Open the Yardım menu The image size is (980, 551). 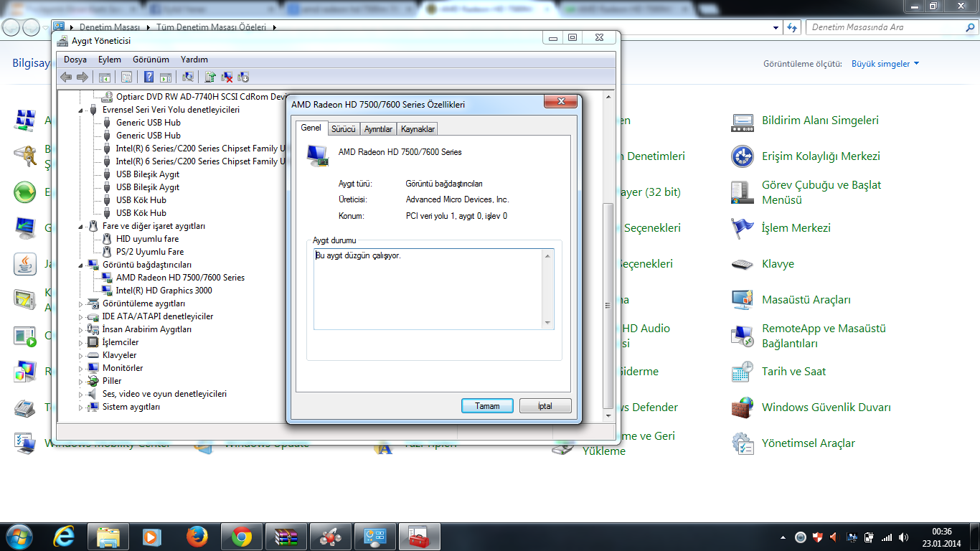tap(194, 60)
